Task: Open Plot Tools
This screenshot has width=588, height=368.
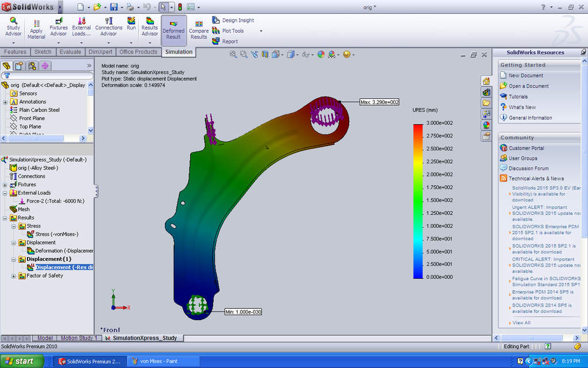Action: click(228, 31)
